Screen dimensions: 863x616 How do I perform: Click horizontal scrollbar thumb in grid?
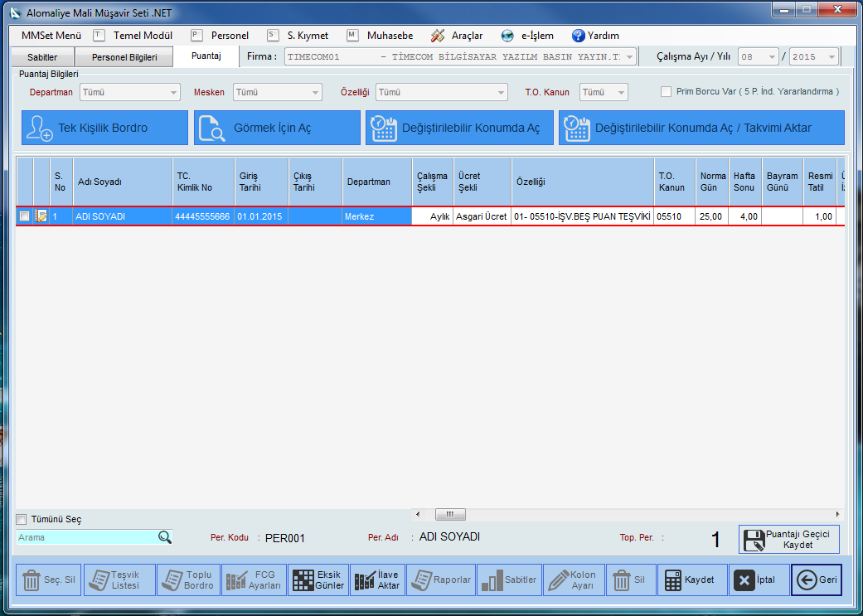[x=450, y=514]
